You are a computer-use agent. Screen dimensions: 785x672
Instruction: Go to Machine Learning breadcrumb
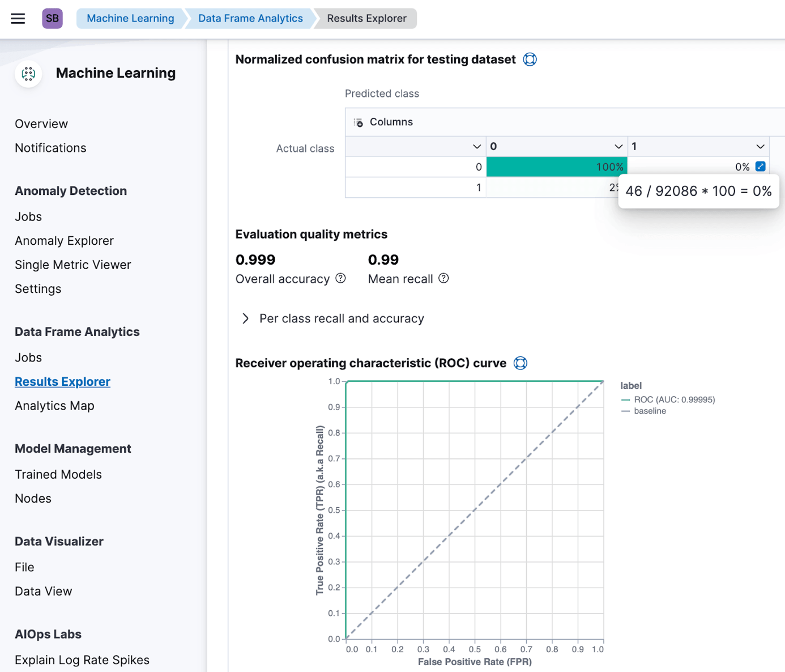coord(130,19)
